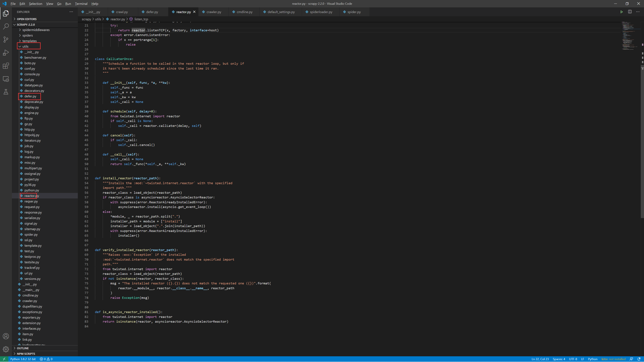Switch to the crawler.py tab

214,12
